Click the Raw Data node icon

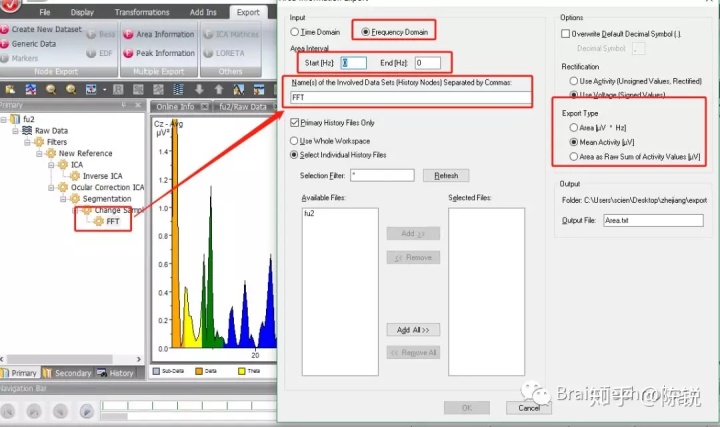pos(27,130)
